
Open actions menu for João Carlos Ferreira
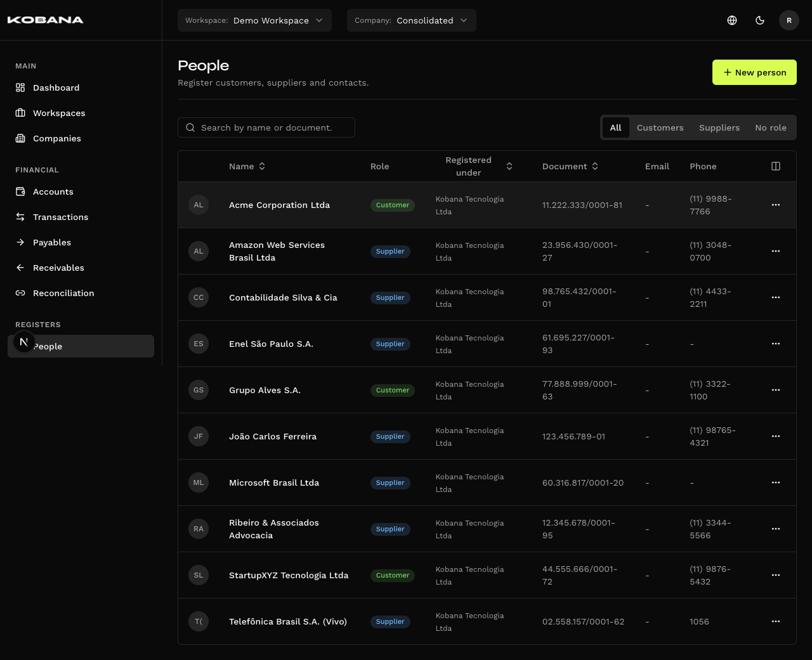point(775,436)
